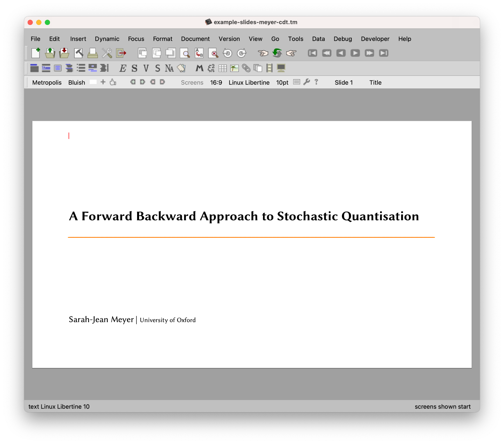
Task: Click the play forward button
Action: tap(355, 53)
